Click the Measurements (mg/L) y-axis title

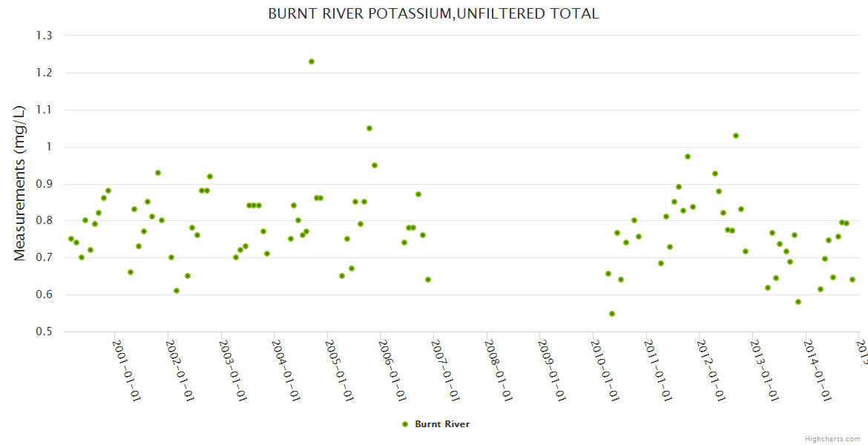pyautogui.click(x=20, y=183)
